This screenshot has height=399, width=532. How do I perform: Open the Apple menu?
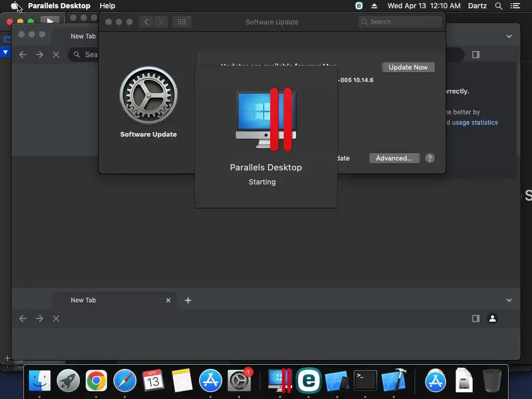tap(14, 5)
